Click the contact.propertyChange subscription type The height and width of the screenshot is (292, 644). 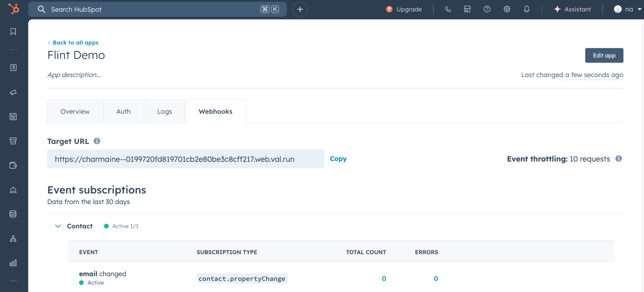click(242, 278)
